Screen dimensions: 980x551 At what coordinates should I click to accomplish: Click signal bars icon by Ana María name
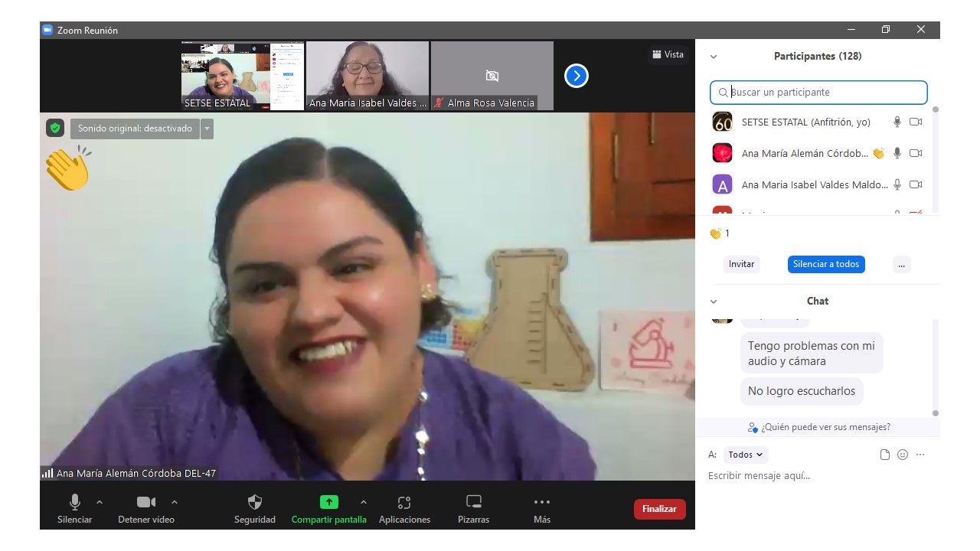click(x=47, y=474)
